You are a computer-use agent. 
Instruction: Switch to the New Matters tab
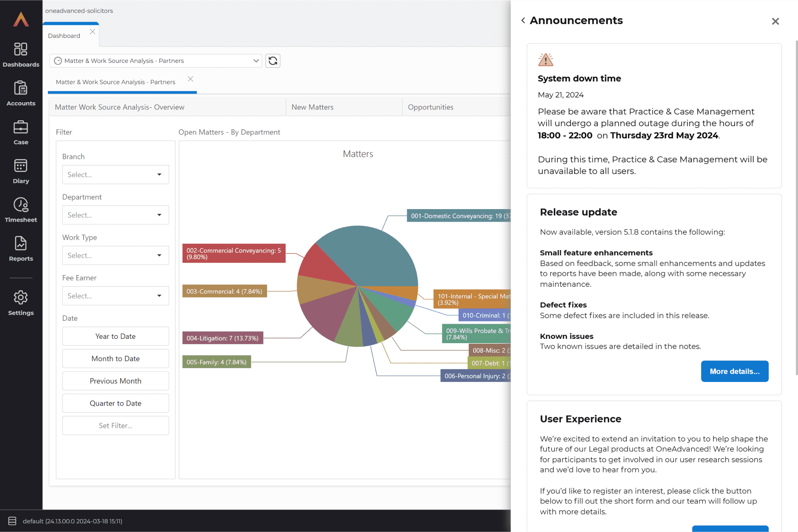click(312, 107)
